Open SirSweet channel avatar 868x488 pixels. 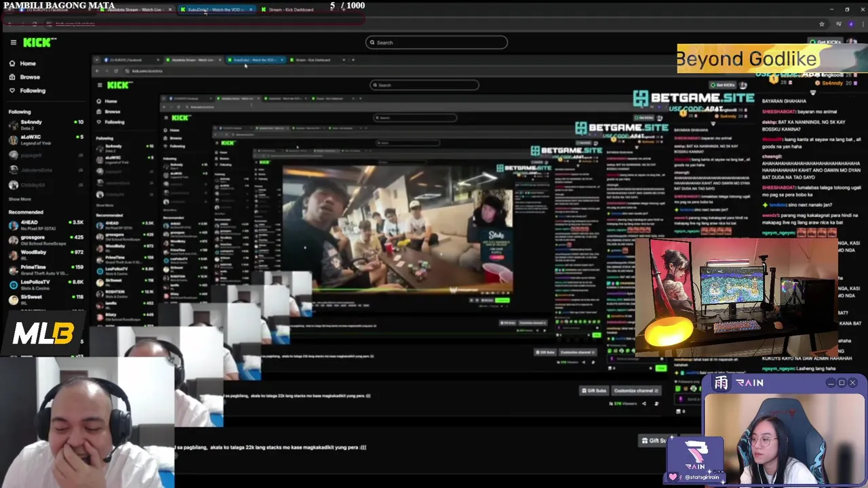[14, 300]
